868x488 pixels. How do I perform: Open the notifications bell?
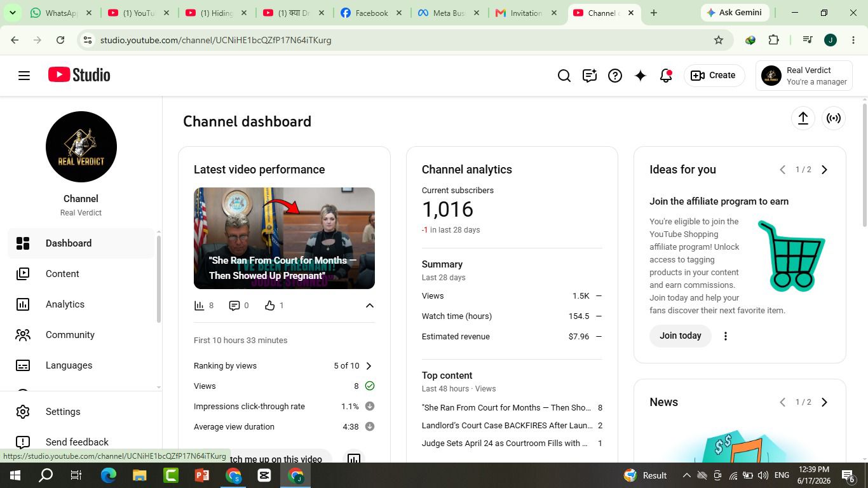point(666,76)
